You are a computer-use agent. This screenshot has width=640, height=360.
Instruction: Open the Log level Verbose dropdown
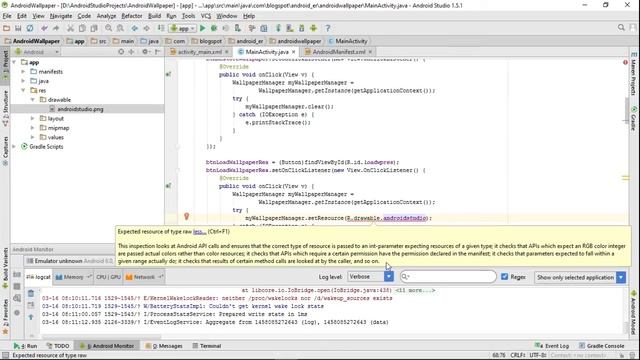tap(371, 277)
